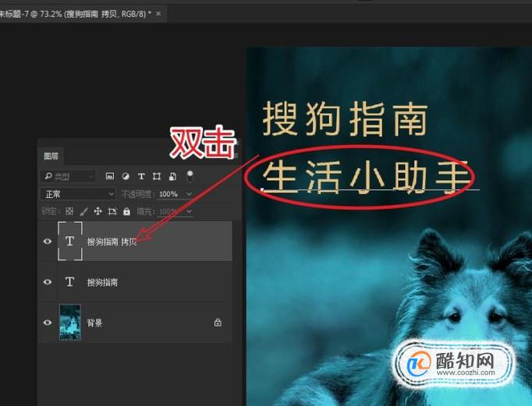Switch to the 图层 panel tab
Screen dimensions: 532x406
click(51, 156)
